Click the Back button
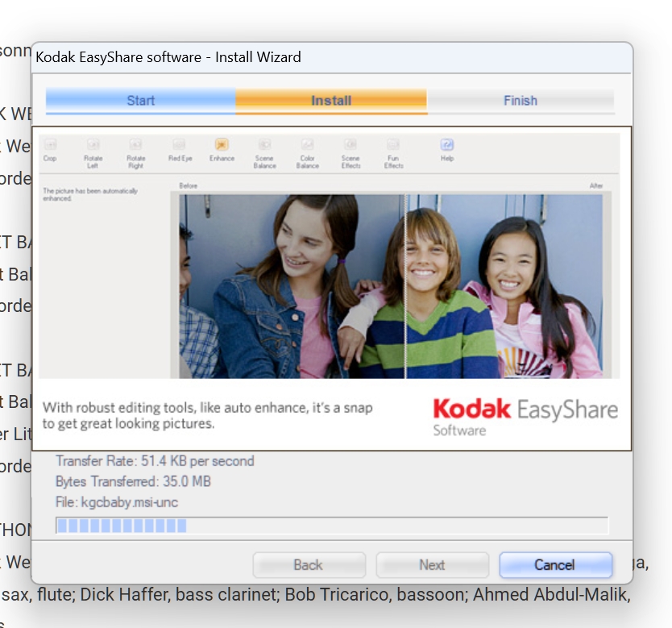Image resolution: width=672 pixels, height=628 pixels. coord(309,565)
